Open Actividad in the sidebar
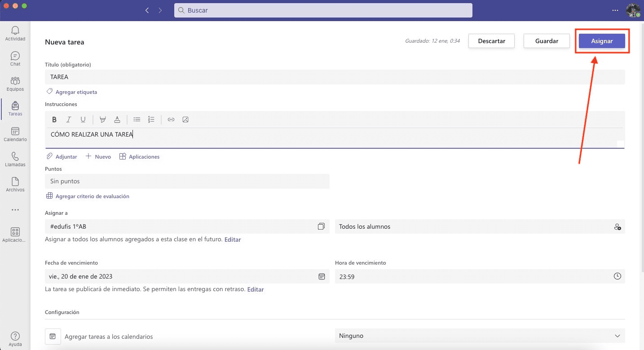 15,33
